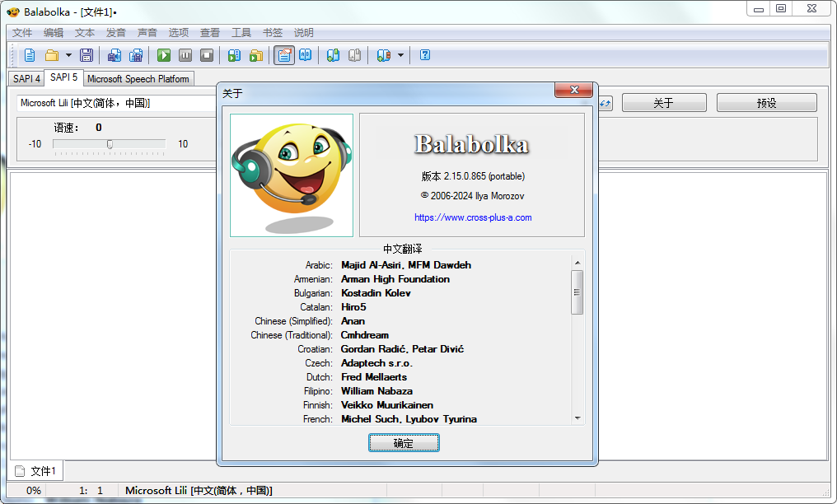Click the Save floppy disk icon
837x504 pixels.
click(x=86, y=55)
